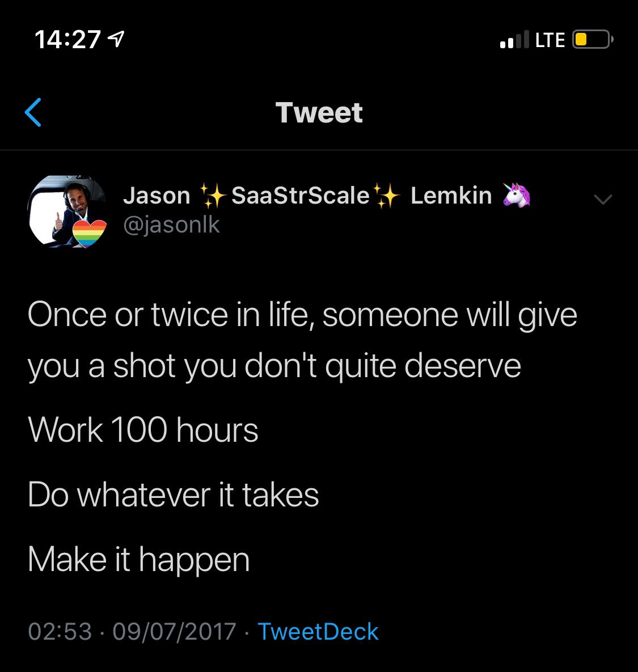Tap the "SaaStrScale" name text
Image resolution: width=638 pixels, height=672 pixels.
(300, 196)
